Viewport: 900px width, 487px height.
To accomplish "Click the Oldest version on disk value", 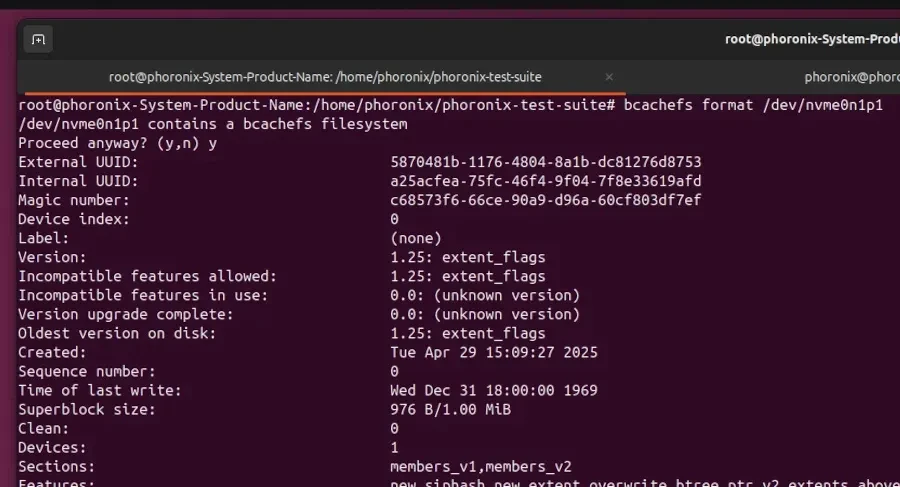I will 467,333.
